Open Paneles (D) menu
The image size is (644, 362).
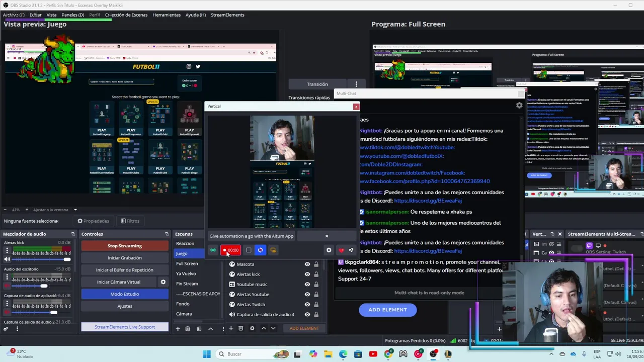click(x=73, y=15)
